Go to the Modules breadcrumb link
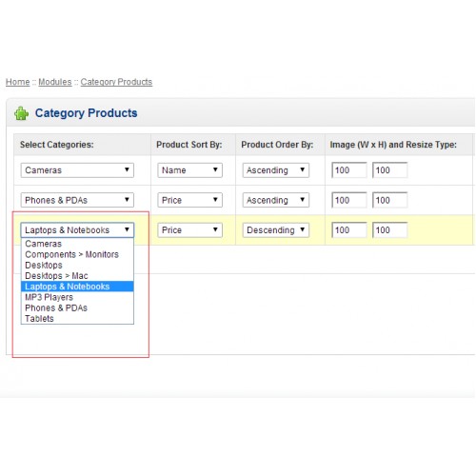The width and height of the screenshot is (476, 476). (x=55, y=82)
